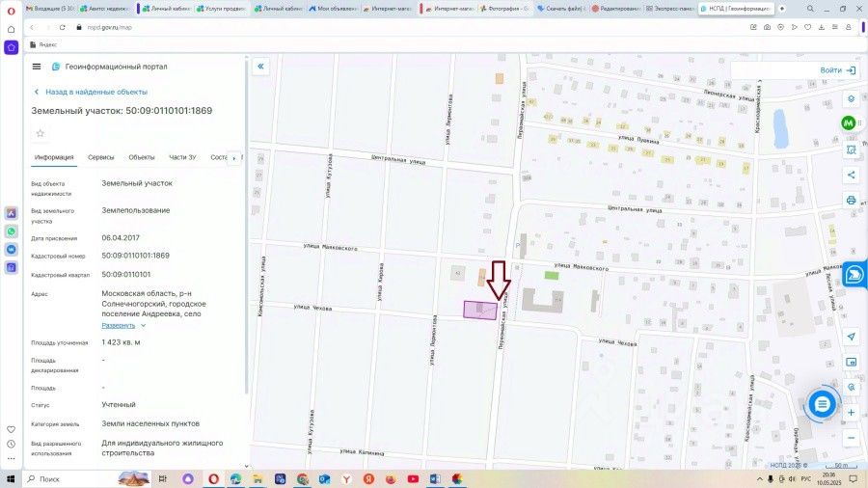Open the blue side assistant tab
The image size is (868, 488).
click(854, 275)
